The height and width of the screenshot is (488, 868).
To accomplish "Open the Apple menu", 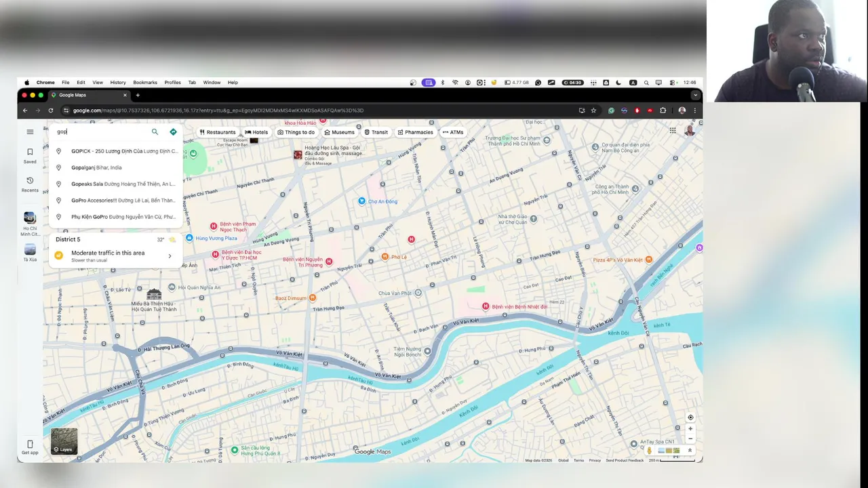I will pos(27,83).
